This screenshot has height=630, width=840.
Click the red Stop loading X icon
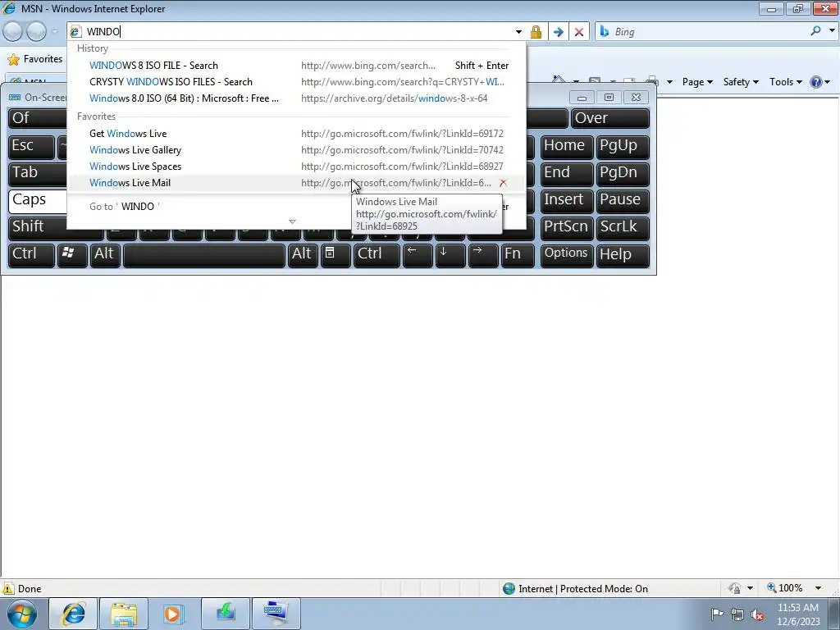pos(578,32)
